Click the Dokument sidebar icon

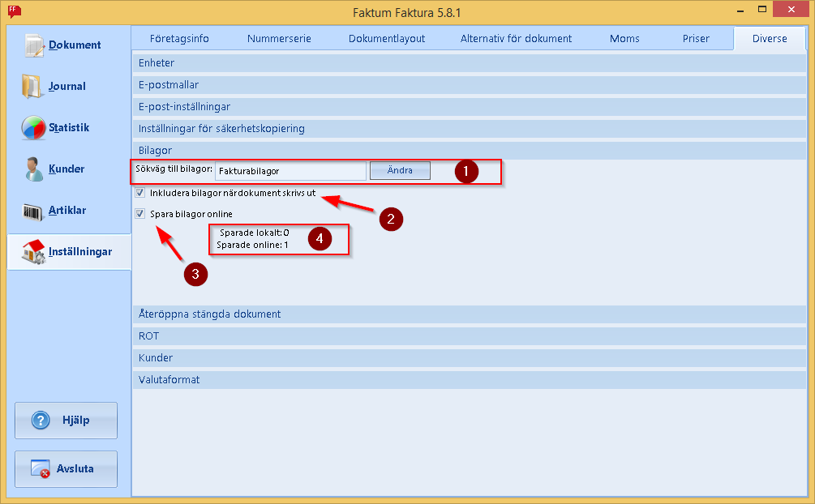pyautogui.click(x=34, y=45)
